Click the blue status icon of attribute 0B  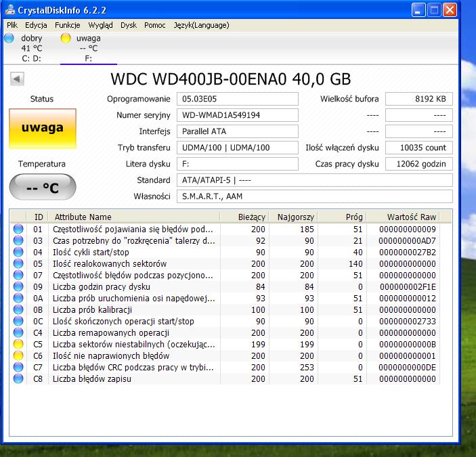[x=18, y=309]
